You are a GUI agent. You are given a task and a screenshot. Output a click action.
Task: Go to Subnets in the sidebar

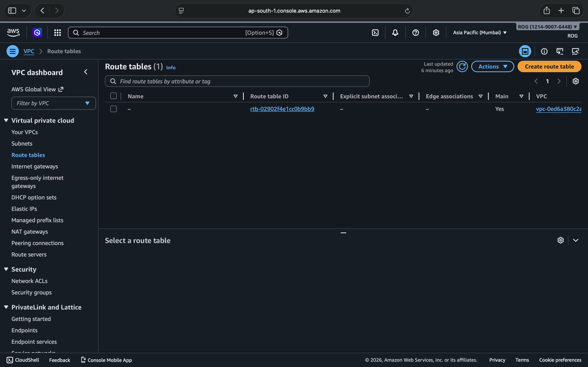click(22, 144)
